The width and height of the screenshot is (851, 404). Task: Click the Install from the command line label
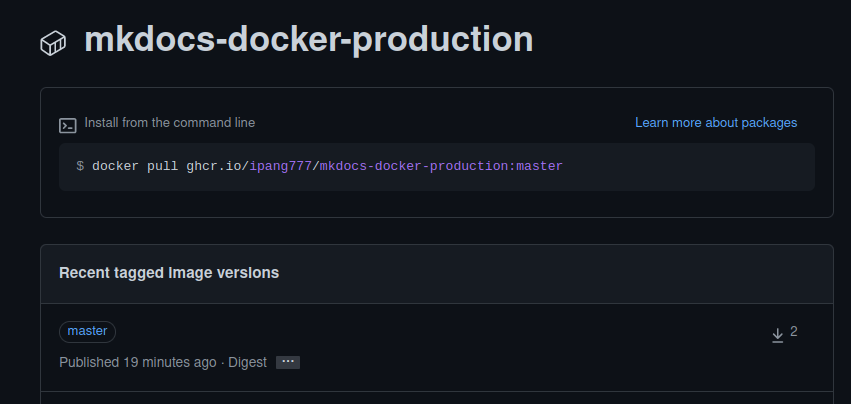(x=170, y=123)
